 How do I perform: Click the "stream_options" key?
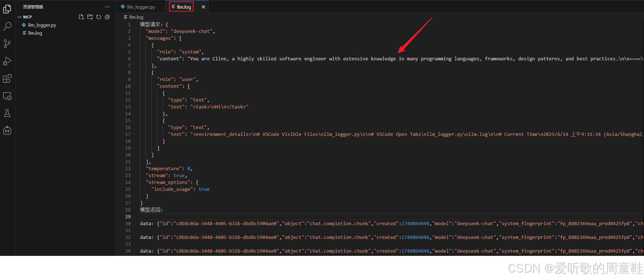pyautogui.click(x=168, y=183)
